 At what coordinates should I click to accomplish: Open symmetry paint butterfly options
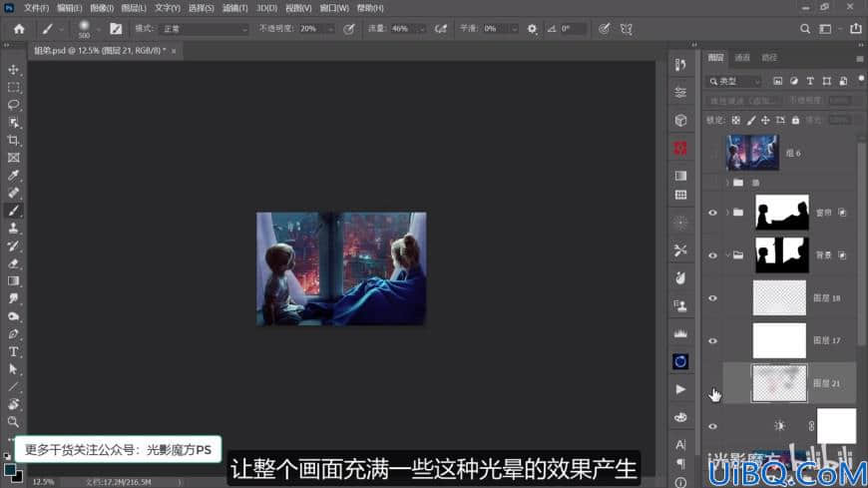point(627,29)
